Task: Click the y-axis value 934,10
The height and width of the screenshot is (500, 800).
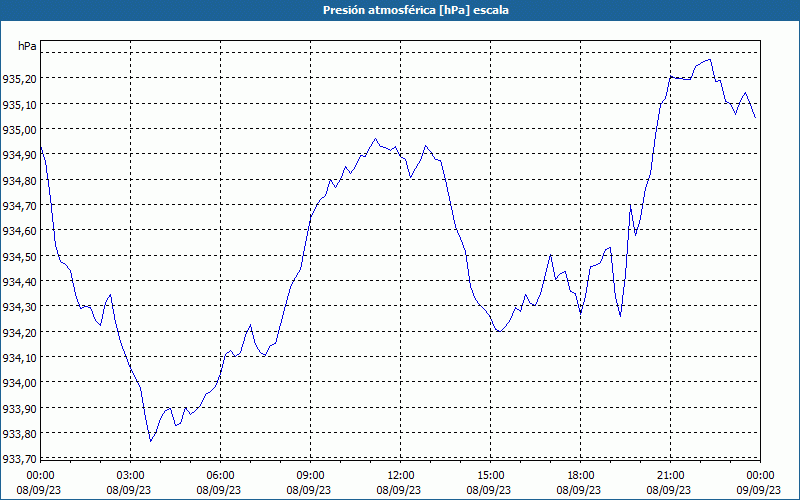Action: 19,357
